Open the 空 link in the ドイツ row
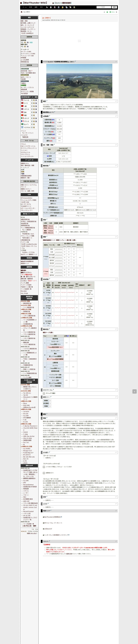The width and height of the screenshot is (138, 644). click(x=32, y=103)
